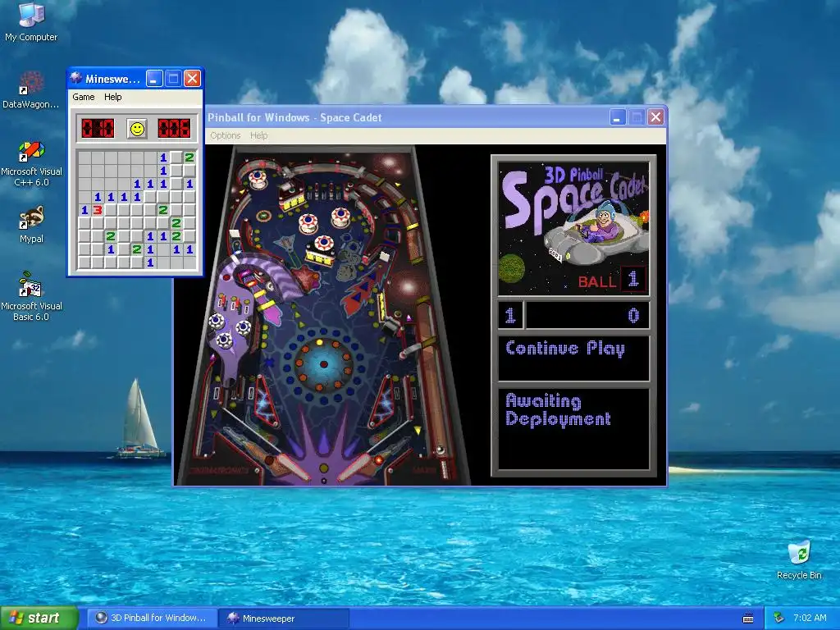This screenshot has width=840, height=630.
Task: Close the Minesweeper window
Action: click(x=192, y=79)
